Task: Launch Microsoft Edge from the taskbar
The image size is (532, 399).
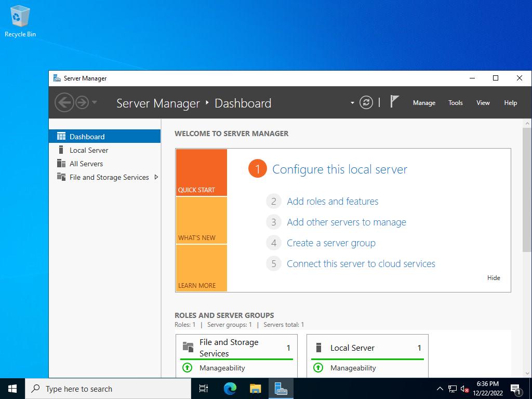Action: click(x=230, y=389)
